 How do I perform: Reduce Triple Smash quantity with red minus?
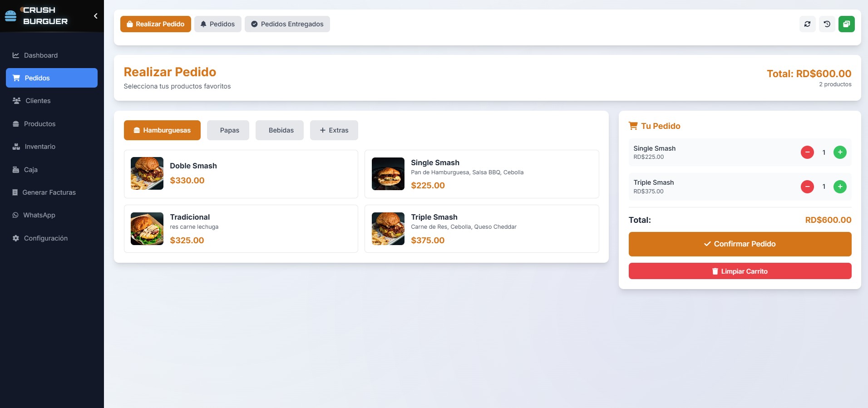tap(807, 187)
